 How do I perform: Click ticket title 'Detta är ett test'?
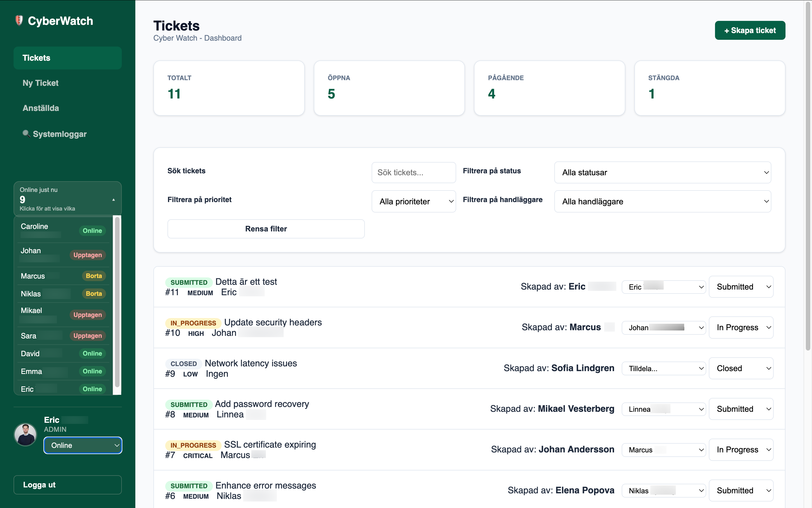246,282
